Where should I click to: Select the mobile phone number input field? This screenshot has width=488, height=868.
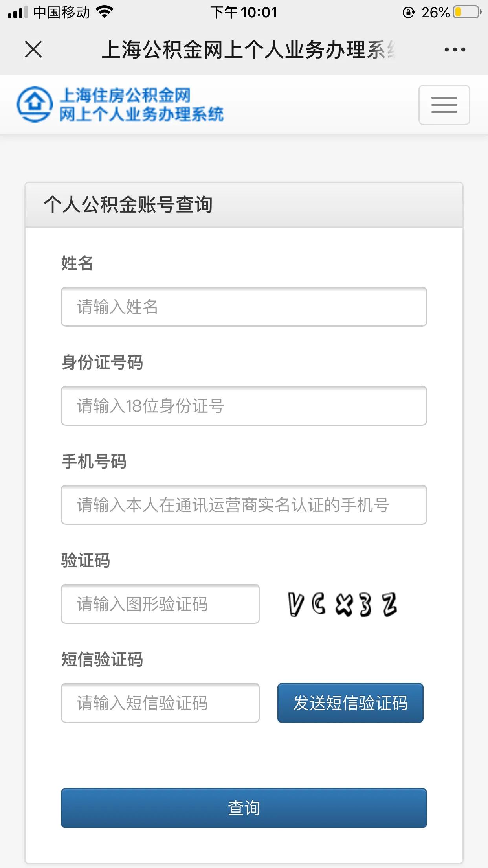[x=244, y=505]
